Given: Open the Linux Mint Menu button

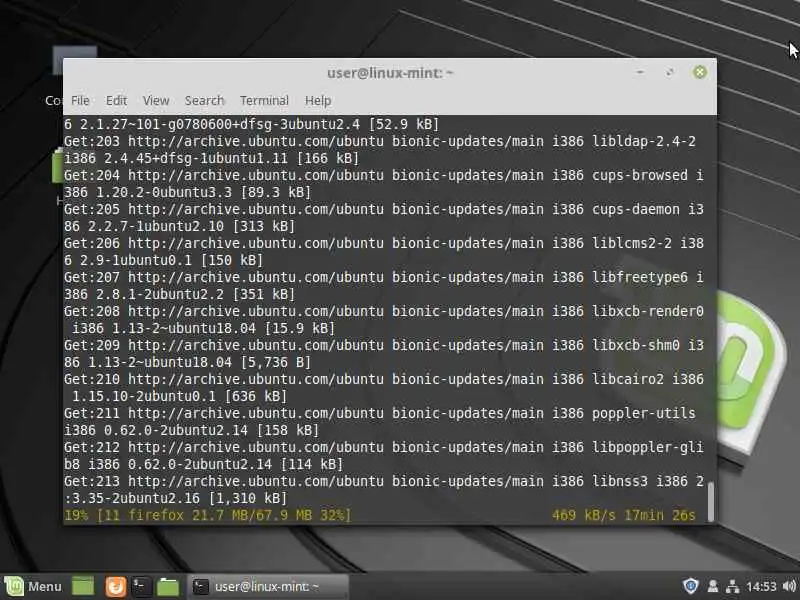Looking at the screenshot, I should point(34,586).
